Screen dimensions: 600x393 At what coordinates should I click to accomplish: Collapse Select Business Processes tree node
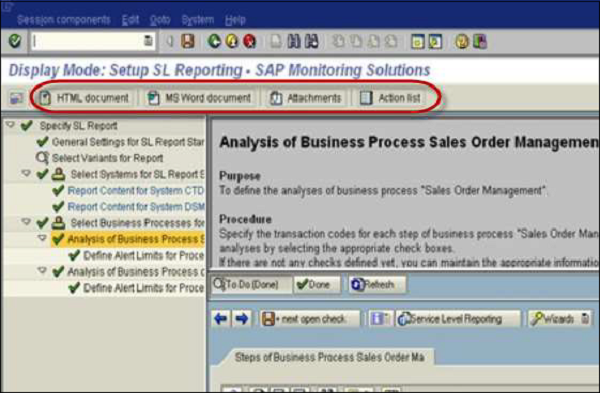click(x=26, y=222)
